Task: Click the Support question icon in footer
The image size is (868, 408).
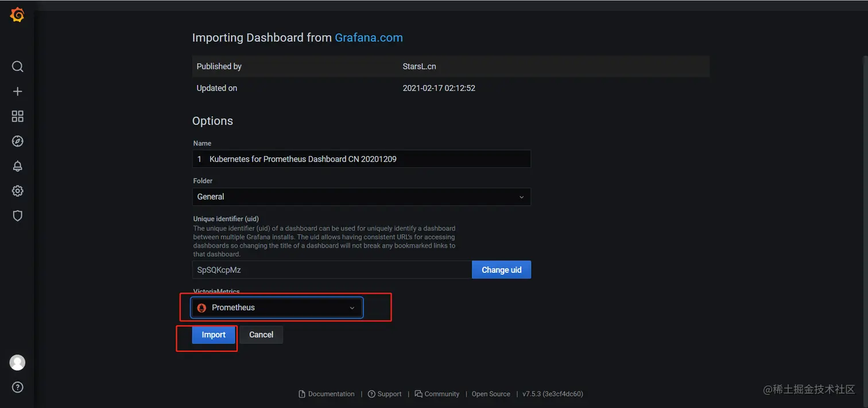Action: coord(371,394)
